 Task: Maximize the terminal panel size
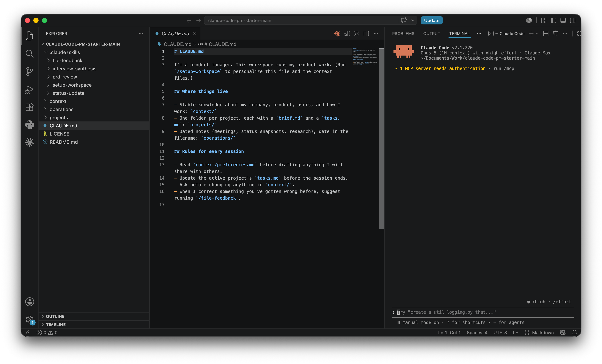579,34
